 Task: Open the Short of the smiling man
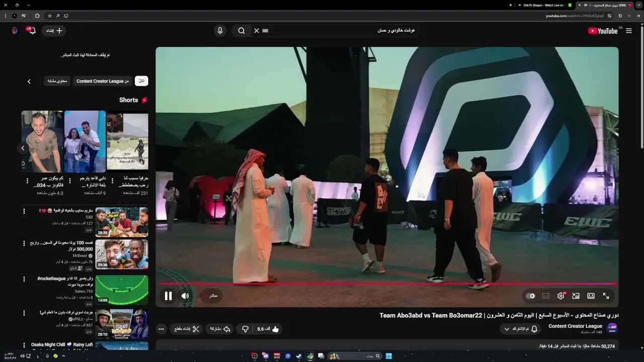[42, 141]
